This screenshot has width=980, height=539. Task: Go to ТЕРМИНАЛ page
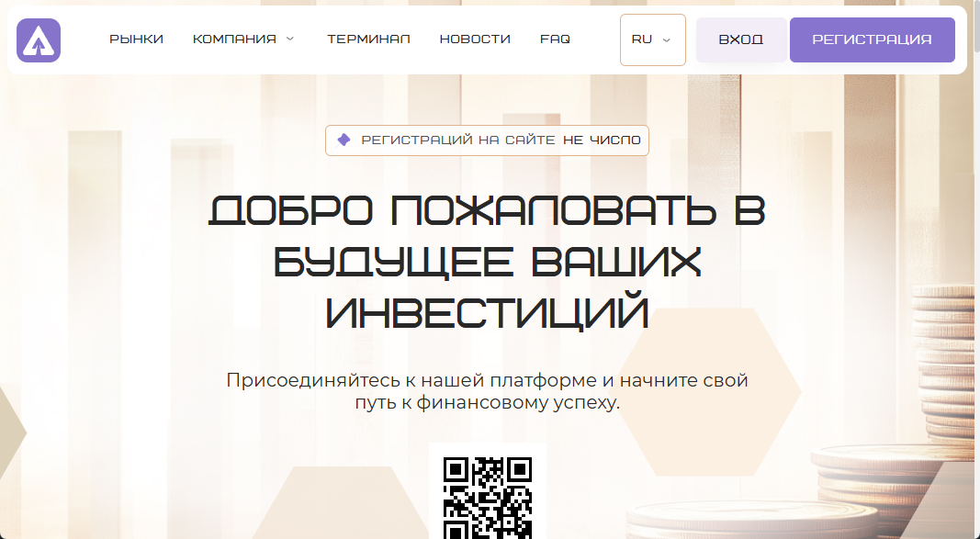coord(368,39)
